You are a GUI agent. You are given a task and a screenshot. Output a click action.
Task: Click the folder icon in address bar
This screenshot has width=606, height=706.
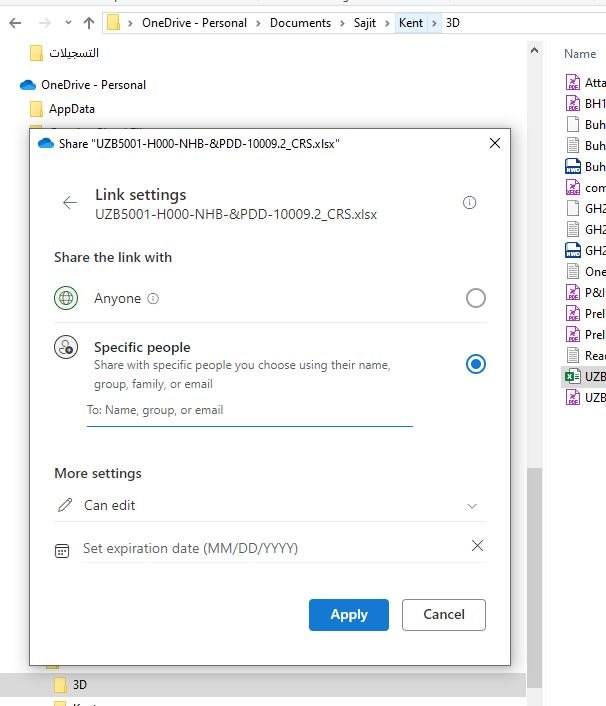pyautogui.click(x=113, y=23)
